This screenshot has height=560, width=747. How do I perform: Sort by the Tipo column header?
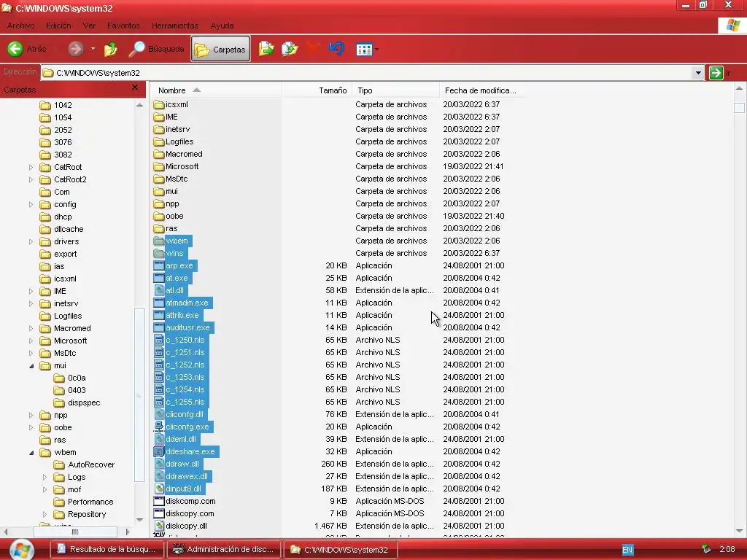pyautogui.click(x=396, y=90)
